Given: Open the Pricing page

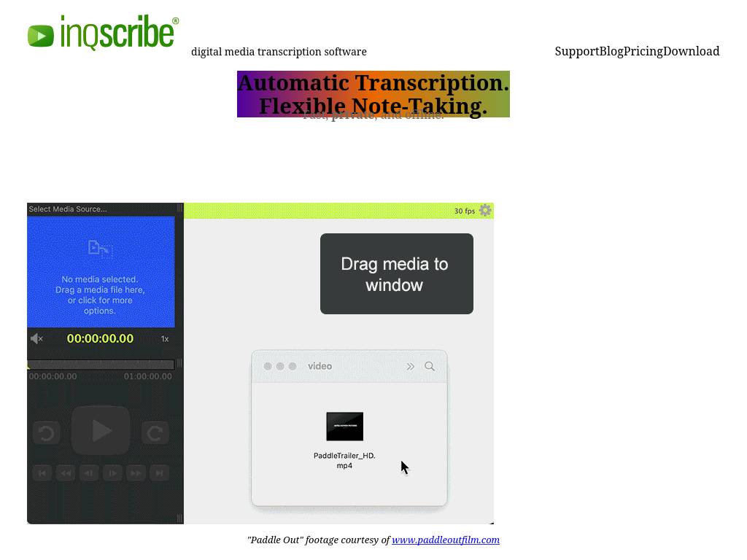Looking at the screenshot, I should point(643,52).
